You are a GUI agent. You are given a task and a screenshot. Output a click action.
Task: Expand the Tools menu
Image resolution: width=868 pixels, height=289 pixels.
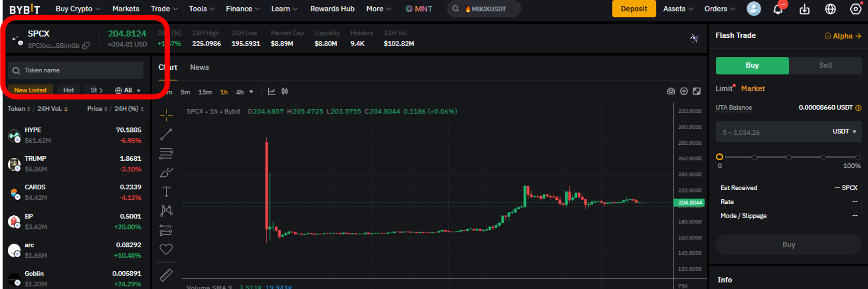click(202, 9)
